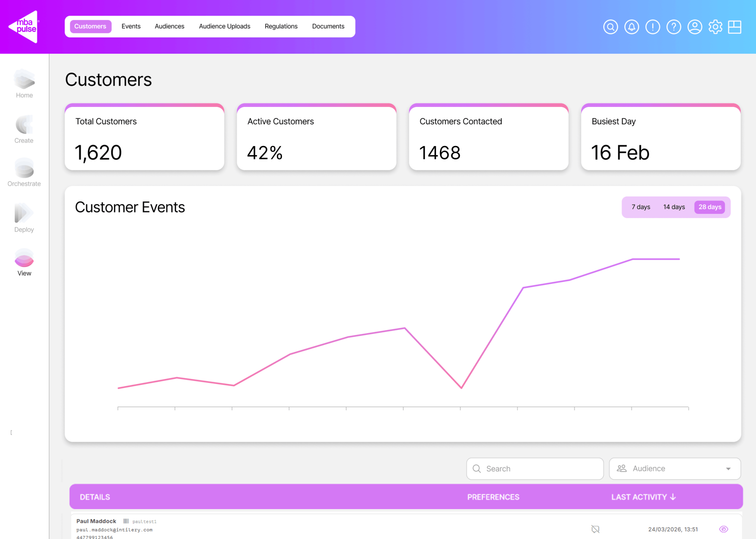Click Paul Maddock's crossed-out preferences icon
This screenshot has width=756, height=539.
595,529
